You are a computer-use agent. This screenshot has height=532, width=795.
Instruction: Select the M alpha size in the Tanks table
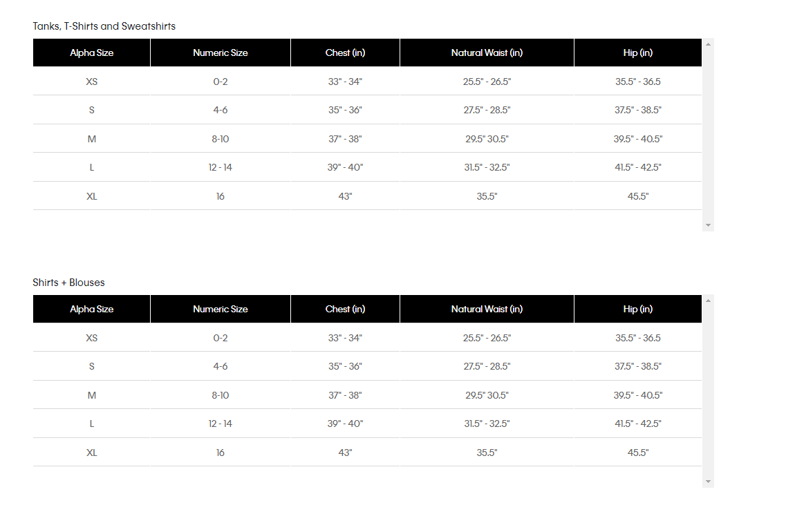92,139
